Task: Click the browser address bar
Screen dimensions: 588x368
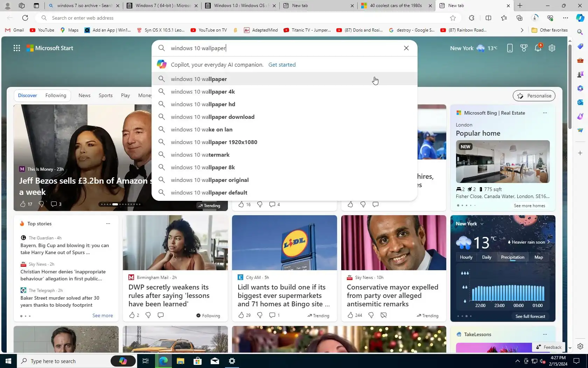Action: [248, 18]
